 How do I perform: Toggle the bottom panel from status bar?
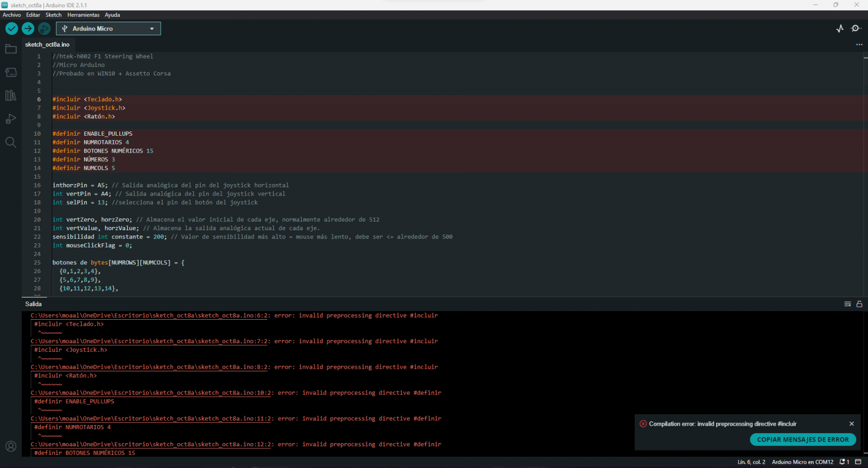pyautogui.click(x=858, y=462)
